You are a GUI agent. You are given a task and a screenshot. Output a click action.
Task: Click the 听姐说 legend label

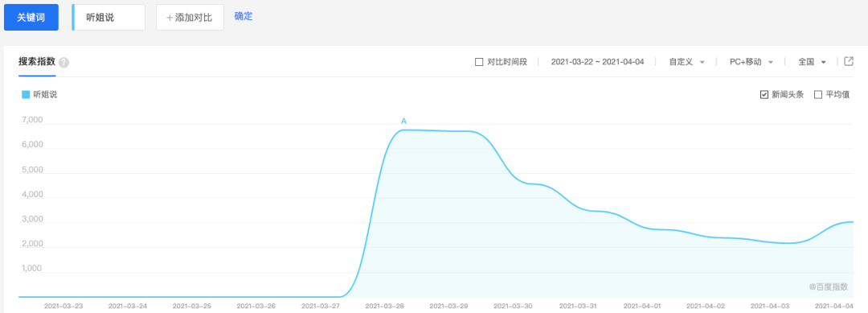pyautogui.click(x=45, y=95)
